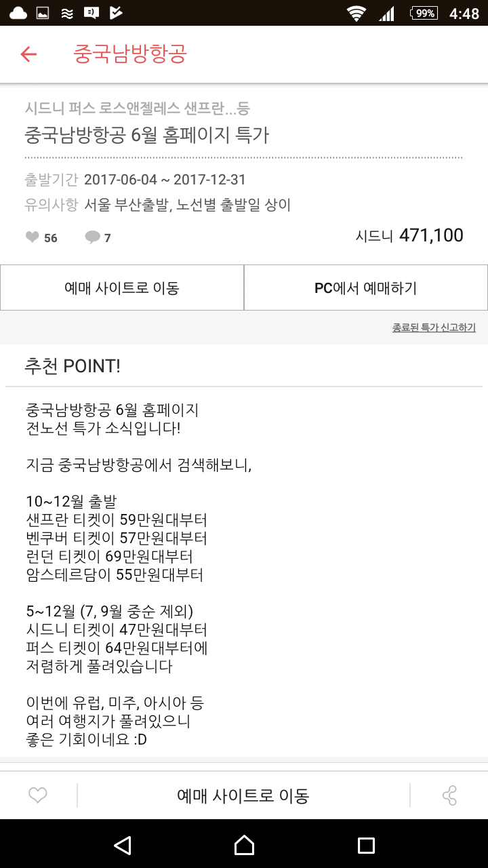Tap deal title 중국남방항공 6월 홈페이지 특가
This screenshot has height=868, width=488.
point(147,135)
